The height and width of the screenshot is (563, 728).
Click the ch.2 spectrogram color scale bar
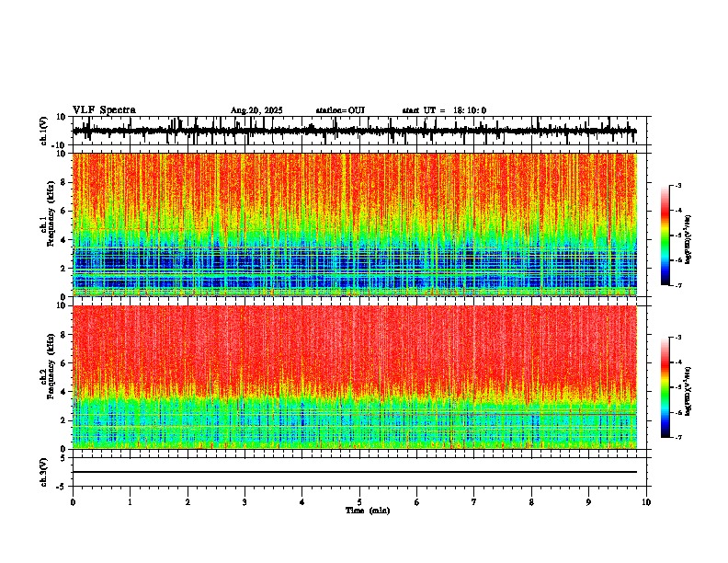point(665,387)
